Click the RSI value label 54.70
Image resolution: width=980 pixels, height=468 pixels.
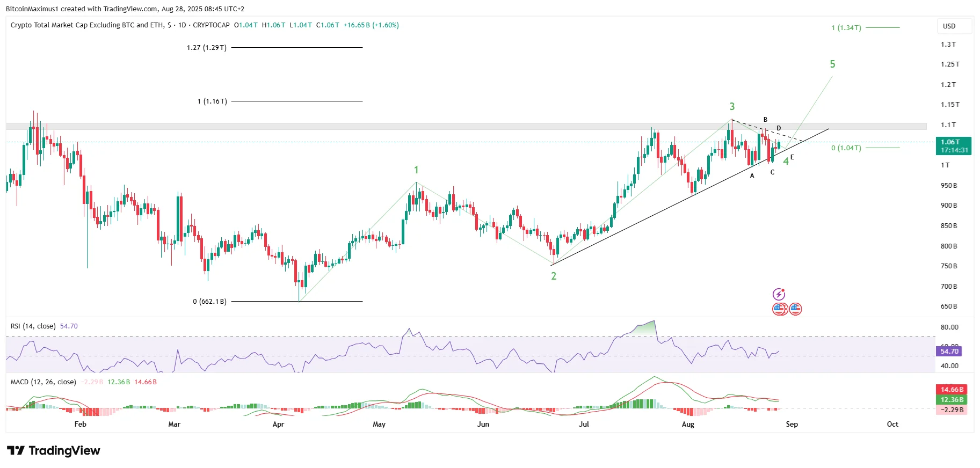point(948,352)
